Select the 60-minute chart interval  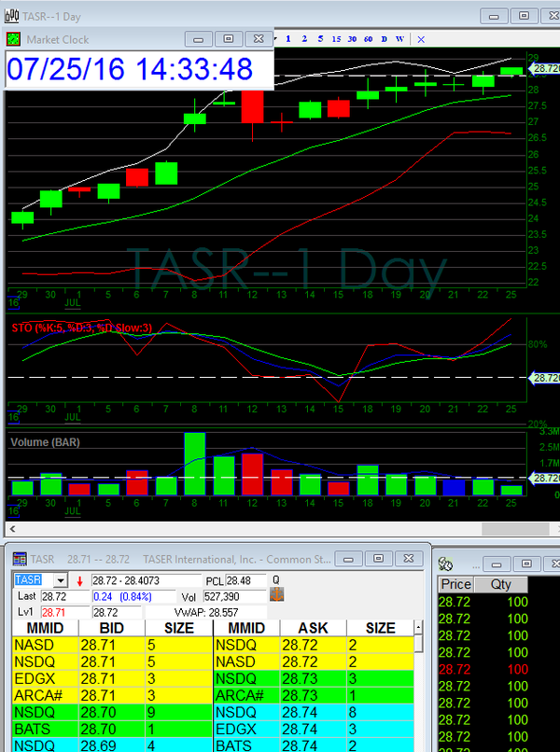click(x=369, y=39)
